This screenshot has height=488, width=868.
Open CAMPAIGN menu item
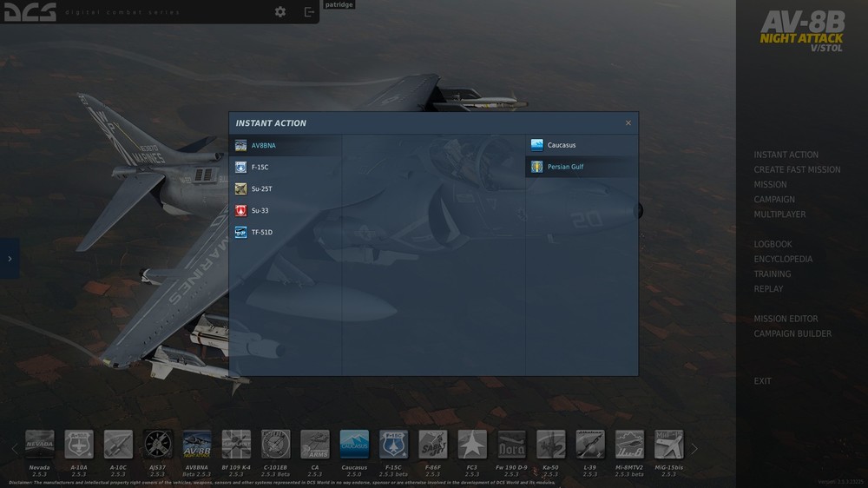coord(774,200)
